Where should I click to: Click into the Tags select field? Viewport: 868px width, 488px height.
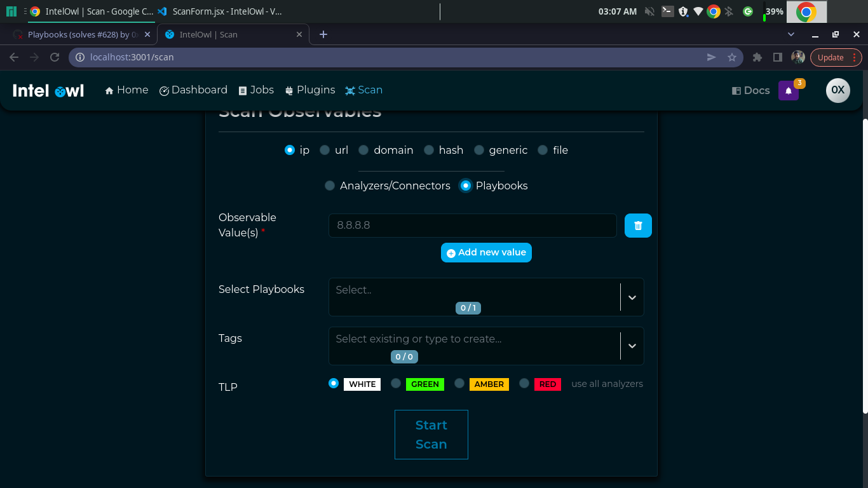[486, 346]
